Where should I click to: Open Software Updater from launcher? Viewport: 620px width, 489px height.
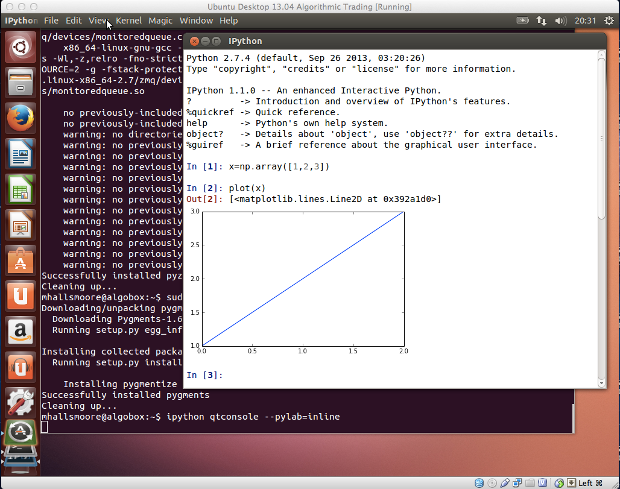coord(20,432)
